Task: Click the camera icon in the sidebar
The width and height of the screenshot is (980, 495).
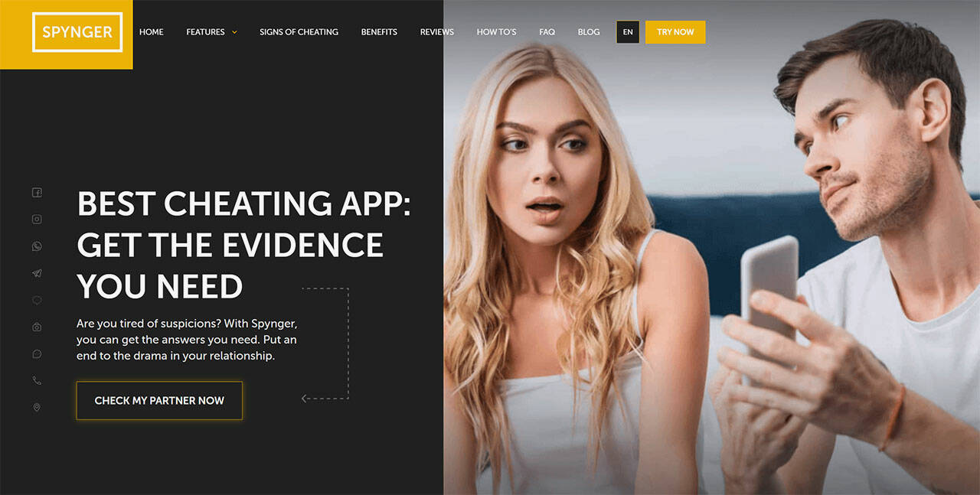Action: [37, 327]
